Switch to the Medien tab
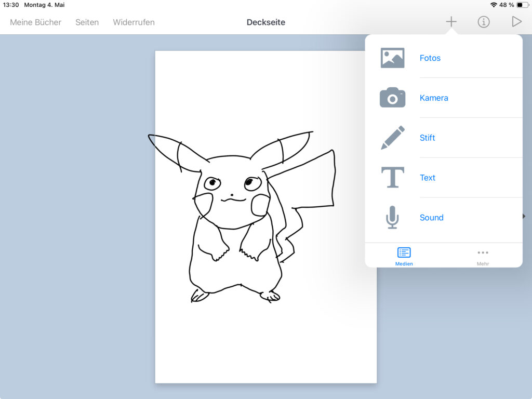 [404, 257]
